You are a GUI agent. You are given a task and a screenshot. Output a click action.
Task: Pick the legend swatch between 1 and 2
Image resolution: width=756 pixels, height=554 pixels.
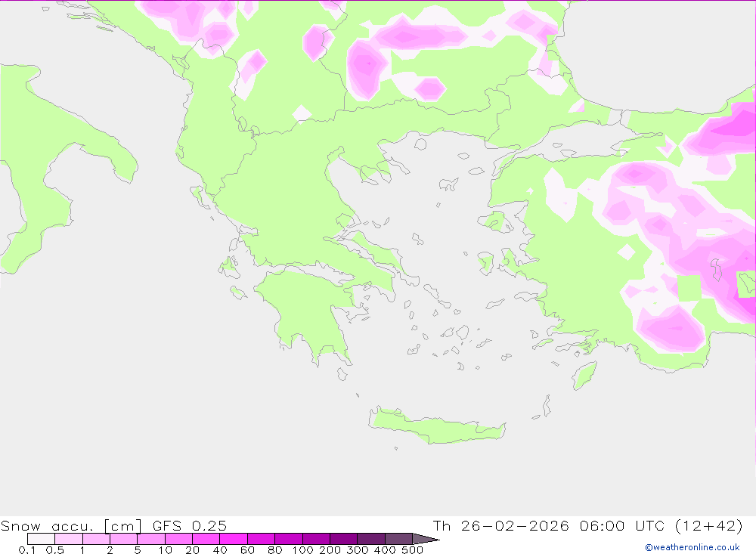pyautogui.click(x=96, y=539)
